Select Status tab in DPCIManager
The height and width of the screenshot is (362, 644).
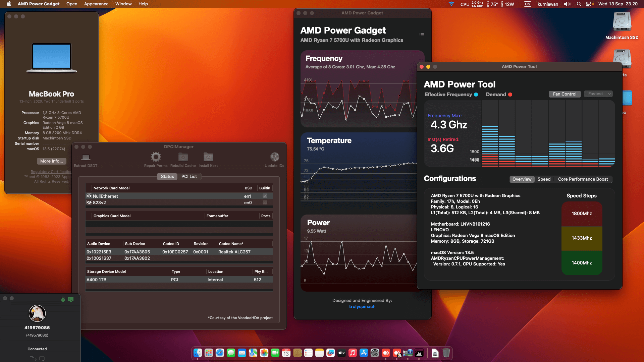pos(167,177)
